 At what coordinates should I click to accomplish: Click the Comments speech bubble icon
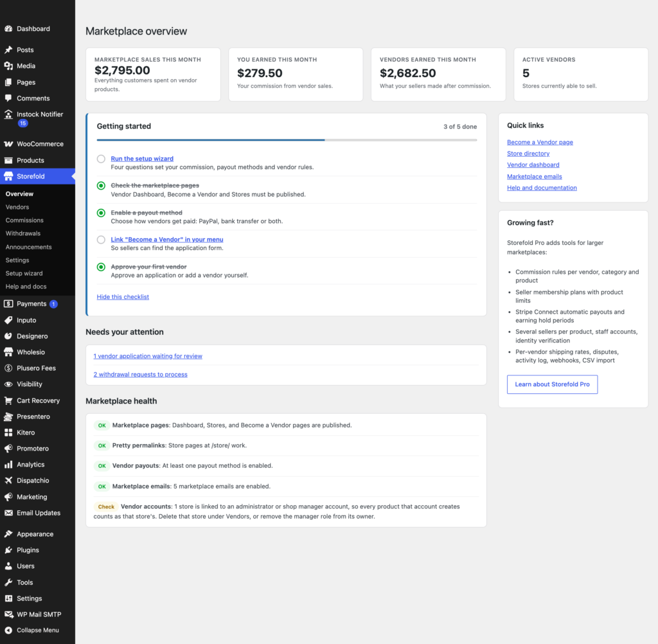pyautogui.click(x=8, y=98)
